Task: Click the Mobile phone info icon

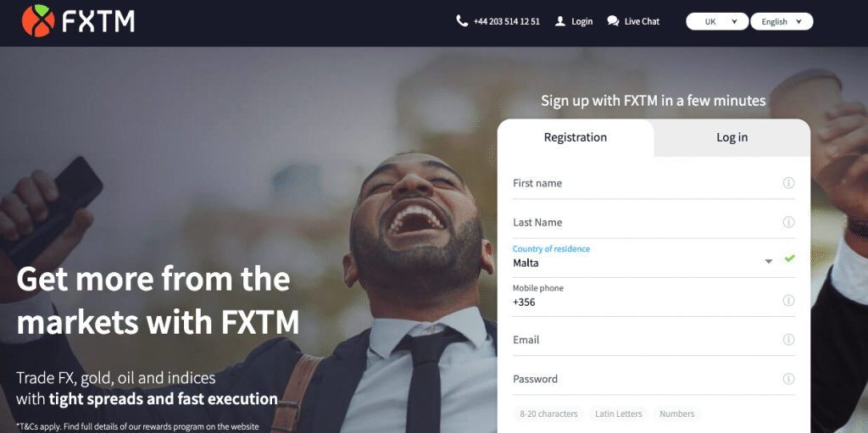Action: [x=788, y=300]
